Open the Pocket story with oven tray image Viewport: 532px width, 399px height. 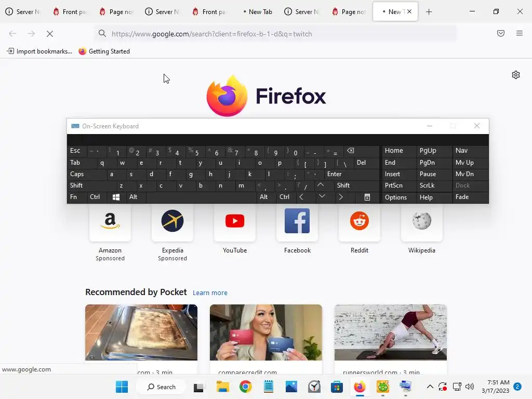(141, 339)
